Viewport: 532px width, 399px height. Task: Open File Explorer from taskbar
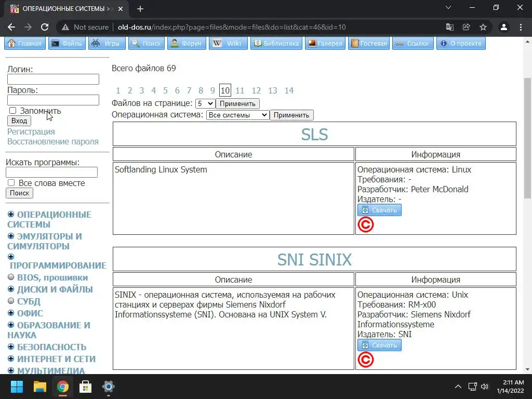(39, 387)
